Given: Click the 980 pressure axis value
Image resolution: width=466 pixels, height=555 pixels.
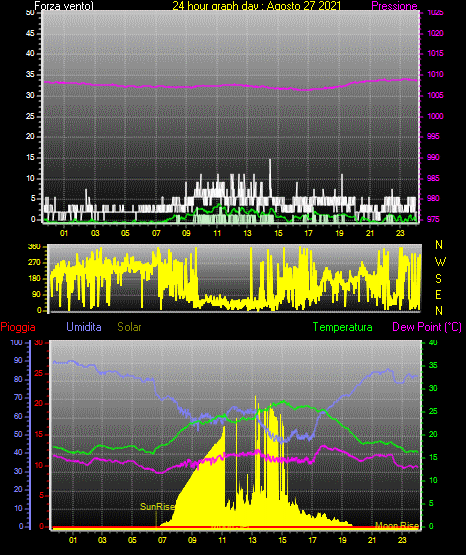Looking at the screenshot, I should tap(433, 198).
